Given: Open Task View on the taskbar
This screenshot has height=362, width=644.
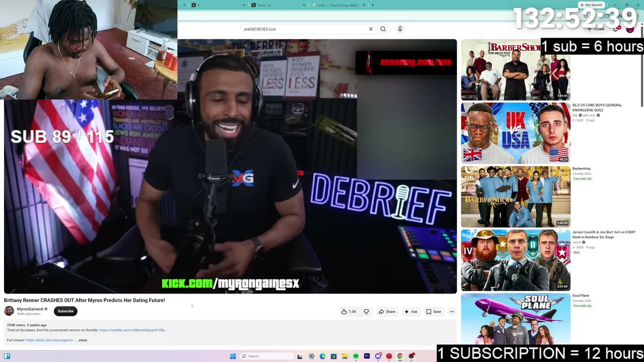Looking at the screenshot, I should pyautogui.click(x=300, y=356).
